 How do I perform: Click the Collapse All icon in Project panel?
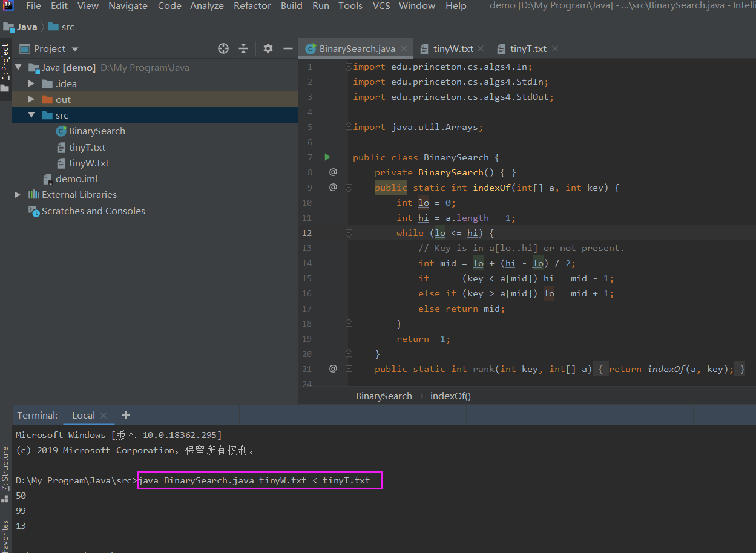coord(243,49)
